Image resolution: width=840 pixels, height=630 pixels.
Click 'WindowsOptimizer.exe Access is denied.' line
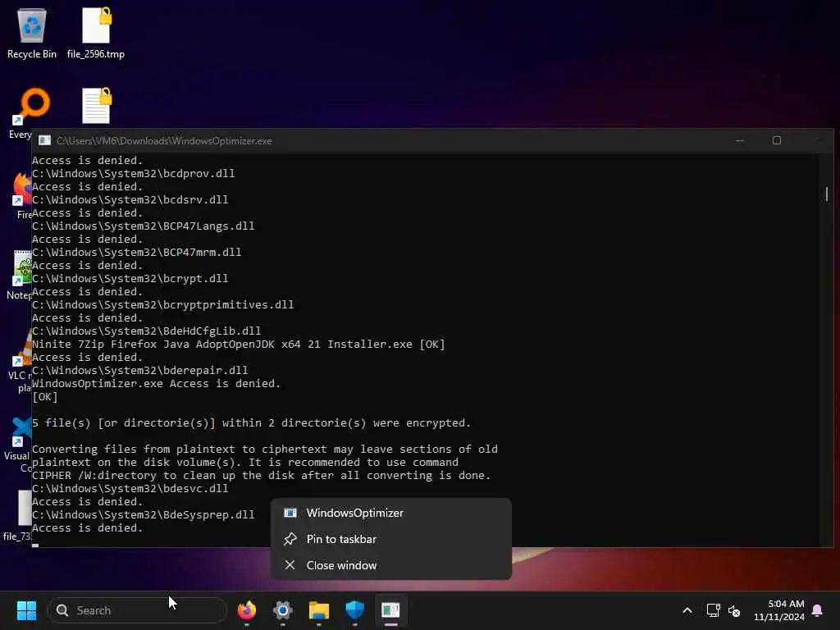pyautogui.click(x=157, y=384)
